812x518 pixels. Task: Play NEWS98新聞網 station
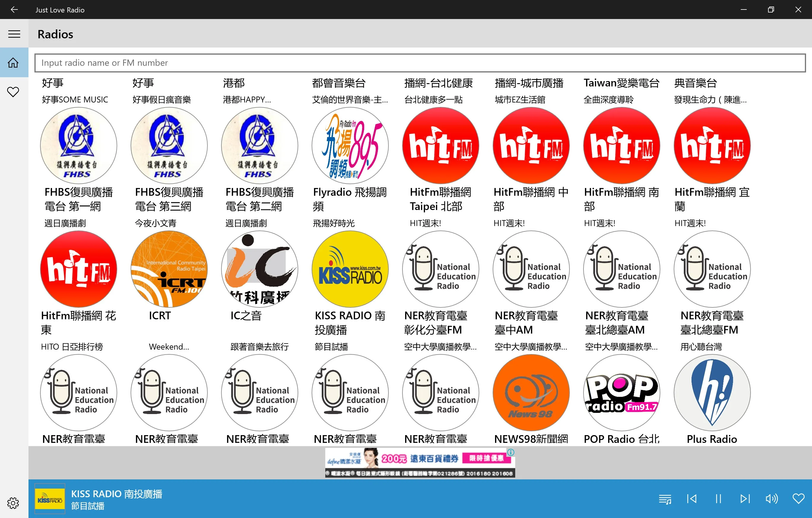531,392
